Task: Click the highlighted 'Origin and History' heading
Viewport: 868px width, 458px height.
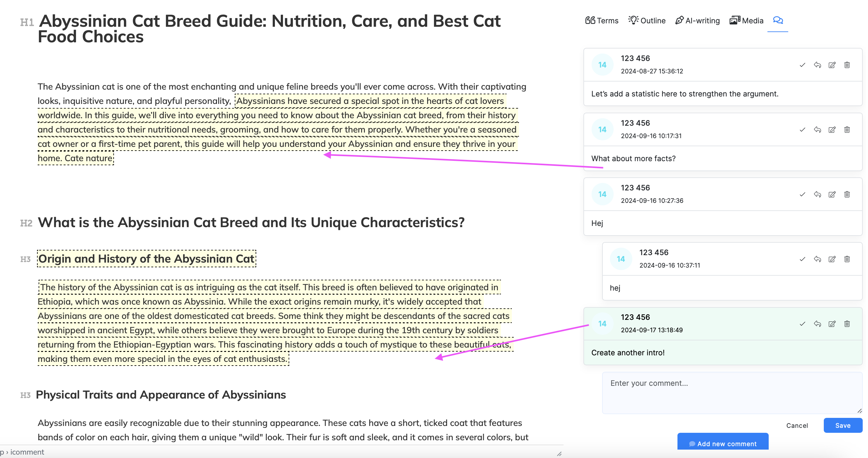Action: 146,259
